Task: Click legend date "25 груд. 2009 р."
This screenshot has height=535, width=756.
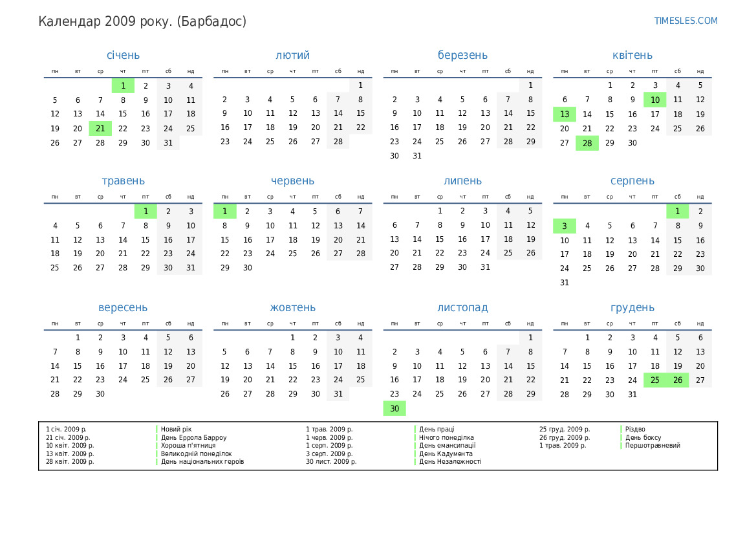Action: (x=565, y=429)
